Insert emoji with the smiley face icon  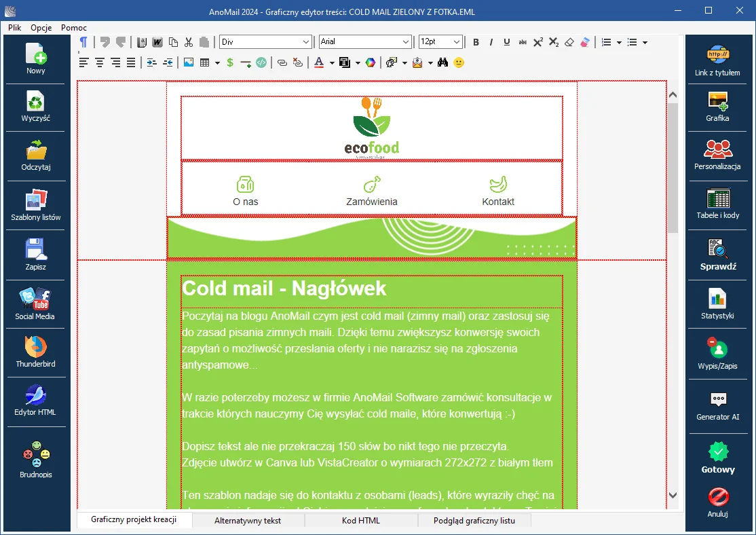click(459, 62)
